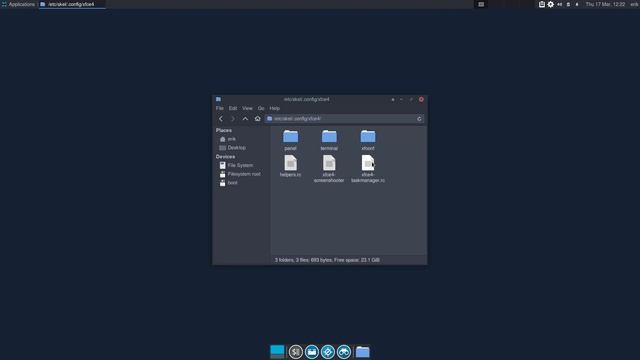Click workspace switcher in top panel

481,4
